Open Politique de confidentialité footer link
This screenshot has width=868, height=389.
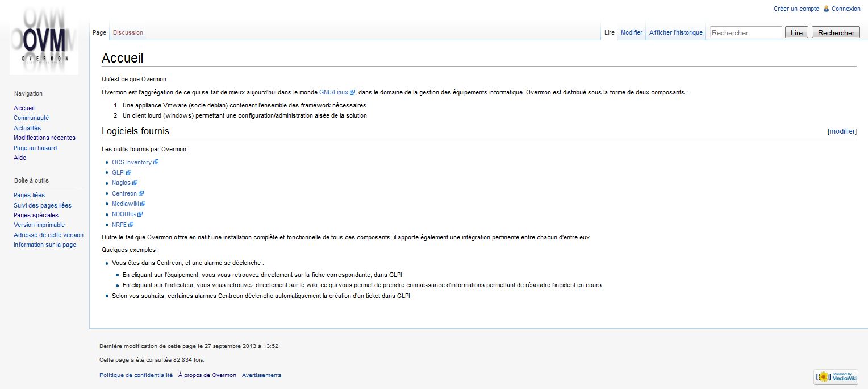(136, 375)
